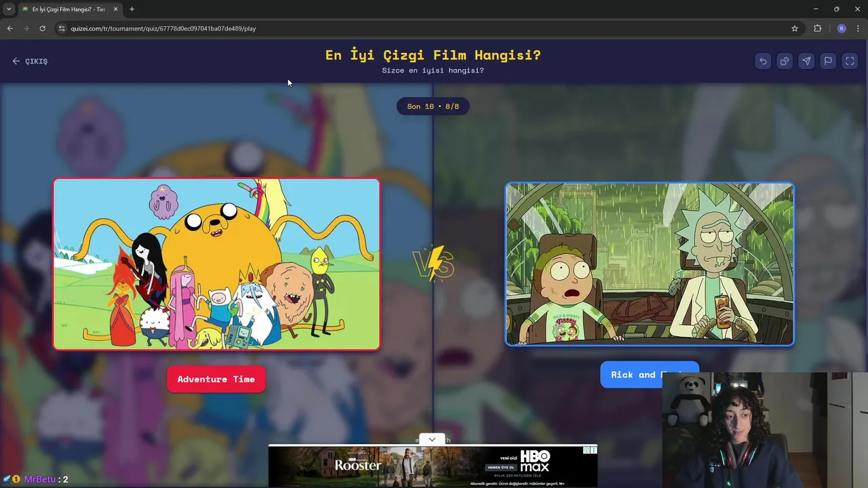The width and height of the screenshot is (868, 488).
Task: Reload the quizei page
Action: coord(43,28)
